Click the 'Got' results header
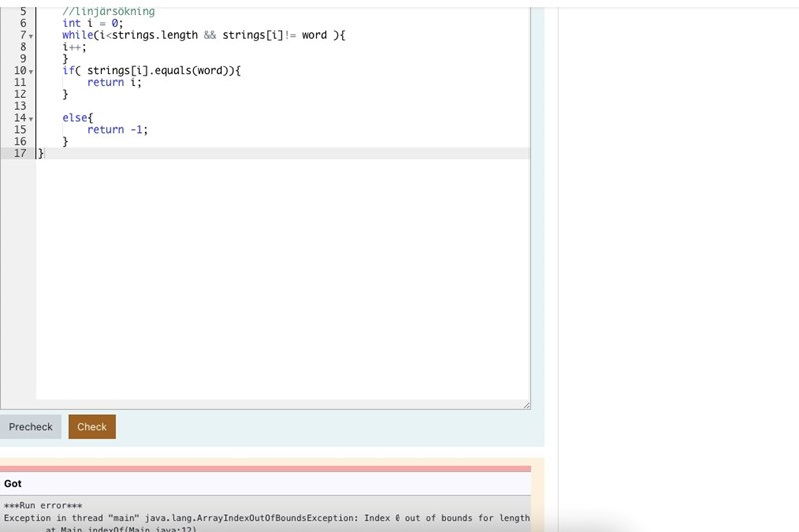The height and width of the screenshot is (532, 799). (13, 484)
